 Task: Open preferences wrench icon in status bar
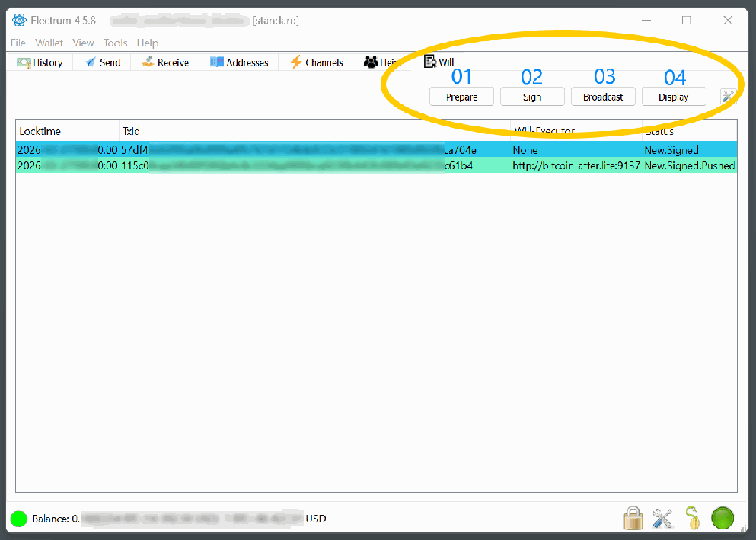662,519
